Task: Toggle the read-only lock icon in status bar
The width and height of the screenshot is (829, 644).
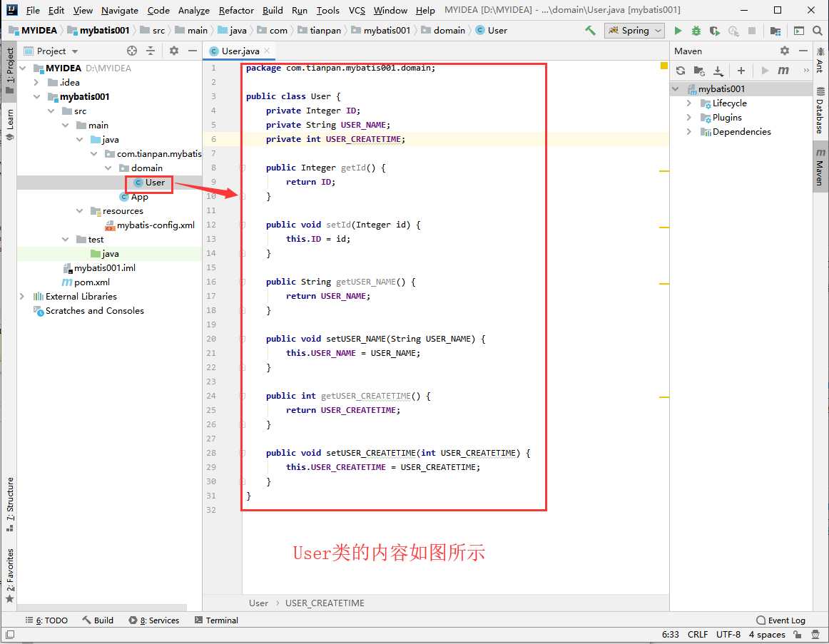Action: click(x=798, y=635)
